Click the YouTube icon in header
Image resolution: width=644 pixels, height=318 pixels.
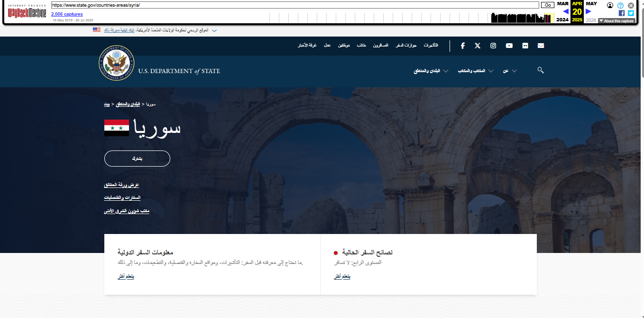coord(509,46)
